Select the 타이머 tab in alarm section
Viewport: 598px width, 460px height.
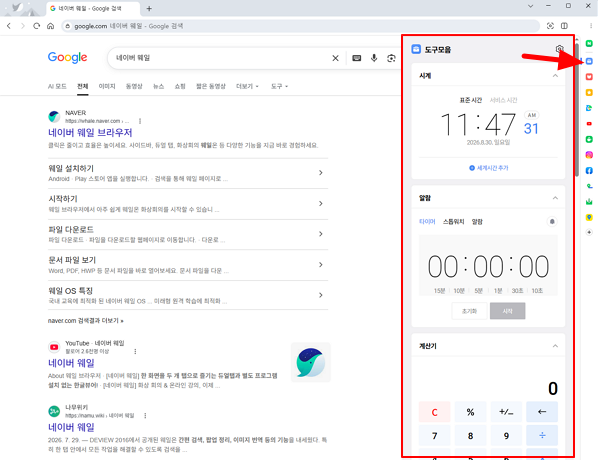point(427,222)
